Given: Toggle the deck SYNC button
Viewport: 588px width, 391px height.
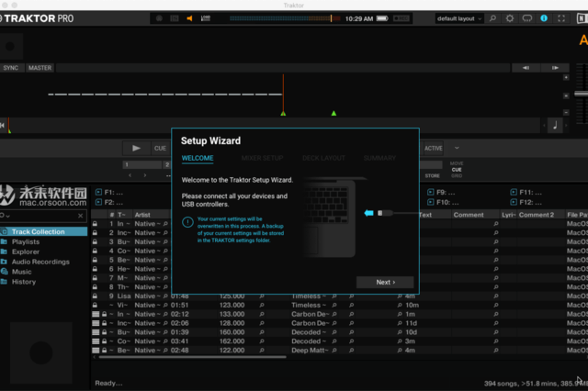Looking at the screenshot, I should coord(10,68).
